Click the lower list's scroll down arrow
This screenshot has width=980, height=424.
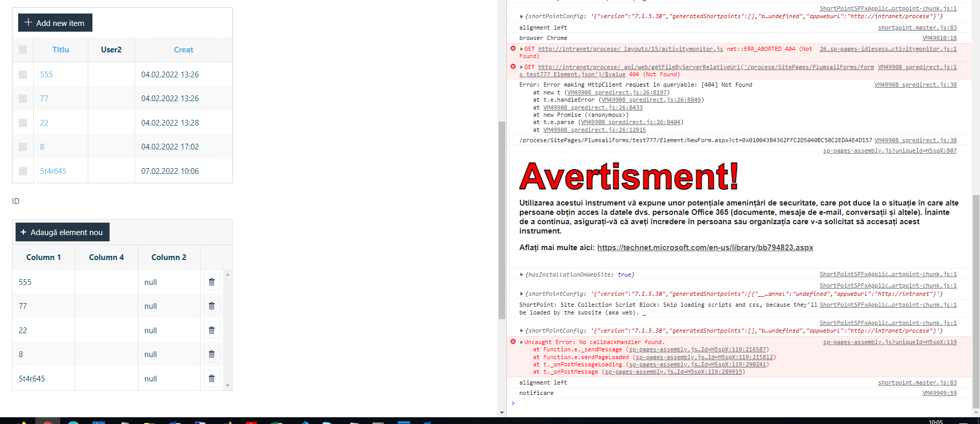click(227, 386)
